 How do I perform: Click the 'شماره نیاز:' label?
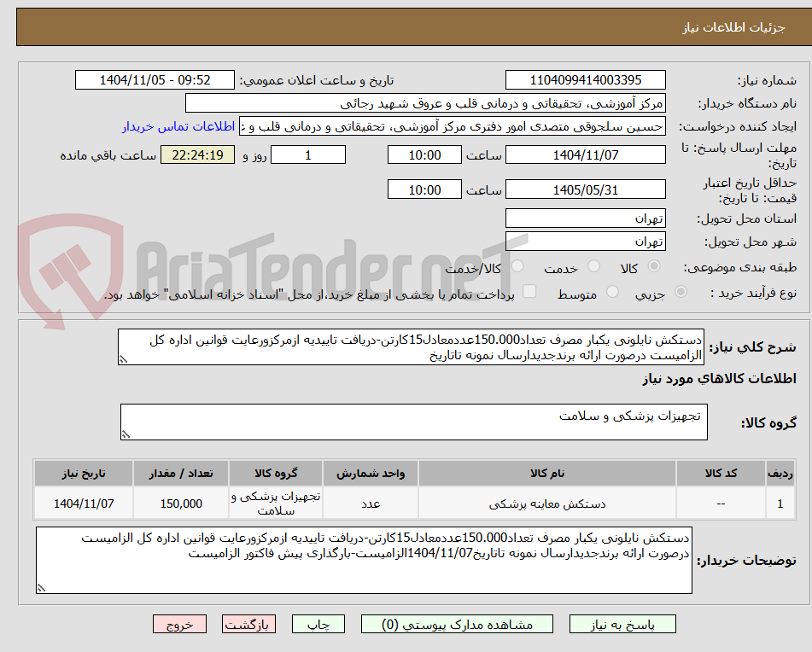click(x=767, y=81)
